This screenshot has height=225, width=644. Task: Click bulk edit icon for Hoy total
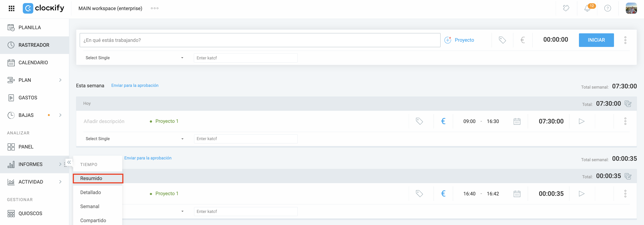(x=628, y=104)
